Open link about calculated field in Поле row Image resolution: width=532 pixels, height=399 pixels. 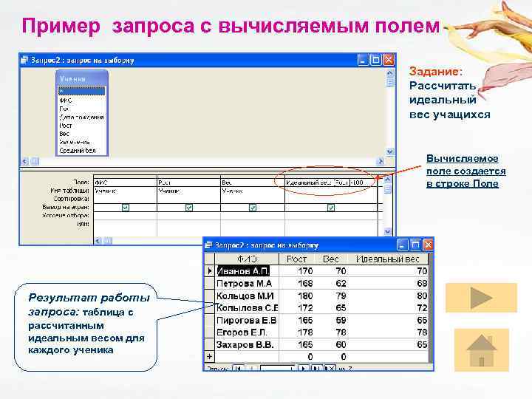pyautogui.click(x=465, y=171)
